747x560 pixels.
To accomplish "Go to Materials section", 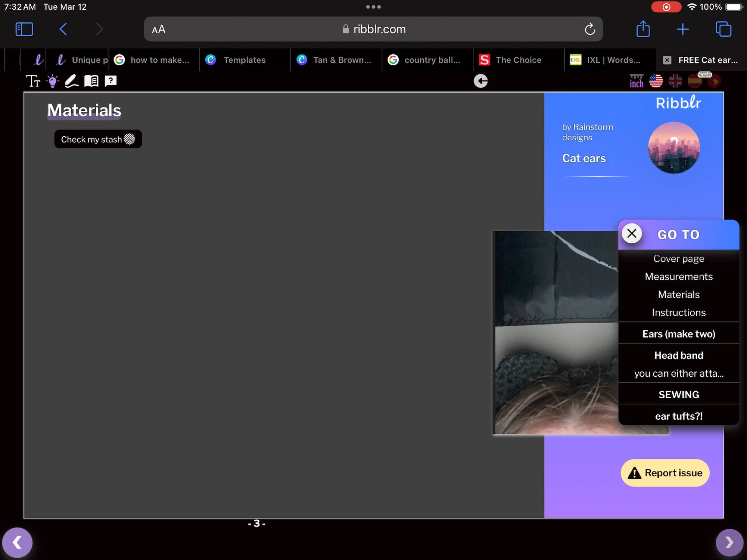I will coord(679,295).
